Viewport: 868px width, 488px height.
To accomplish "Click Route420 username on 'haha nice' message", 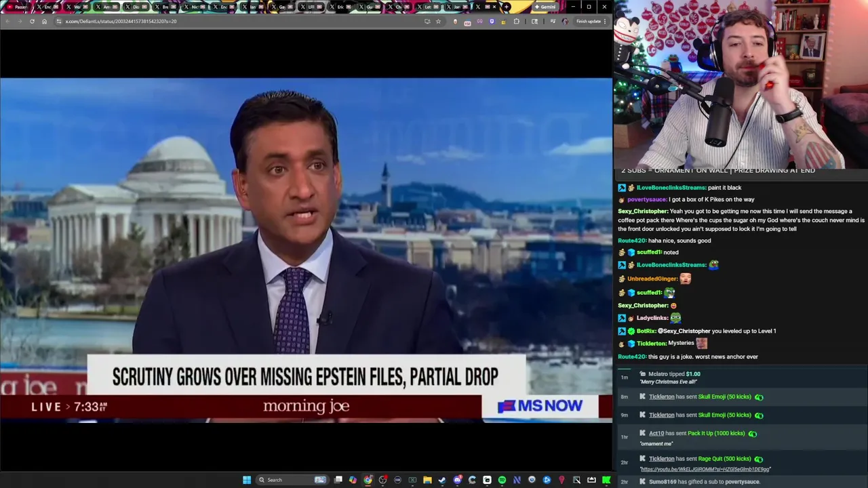I will pyautogui.click(x=632, y=241).
